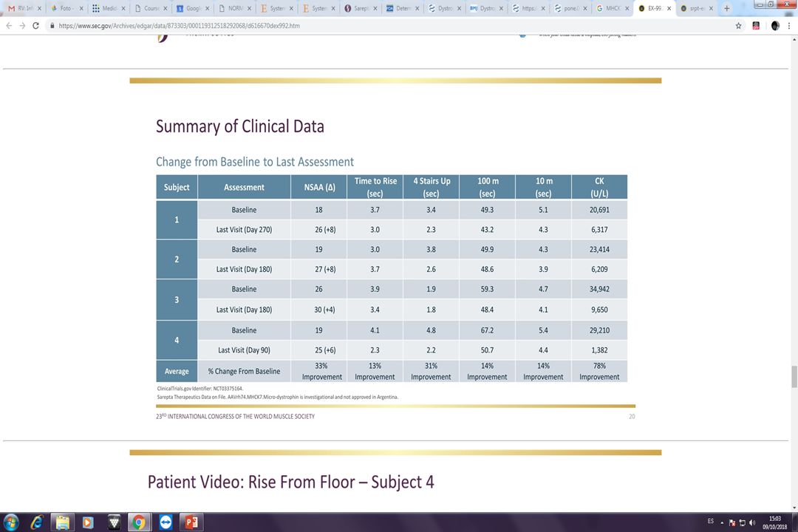Bookmark this page with the star
This screenshot has height=532, width=798.
pos(738,25)
